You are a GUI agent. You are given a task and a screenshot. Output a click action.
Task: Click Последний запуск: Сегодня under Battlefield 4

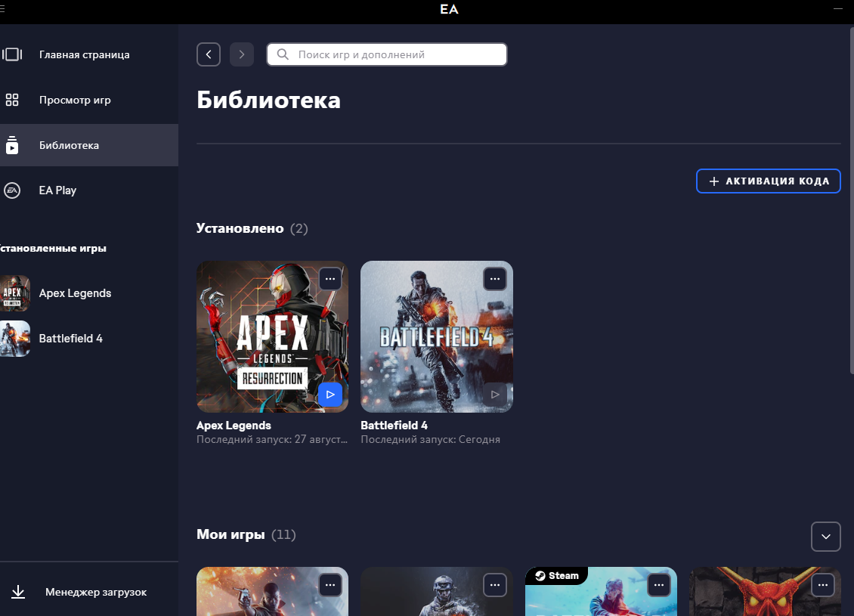pyautogui.click(x=430, y=440)
